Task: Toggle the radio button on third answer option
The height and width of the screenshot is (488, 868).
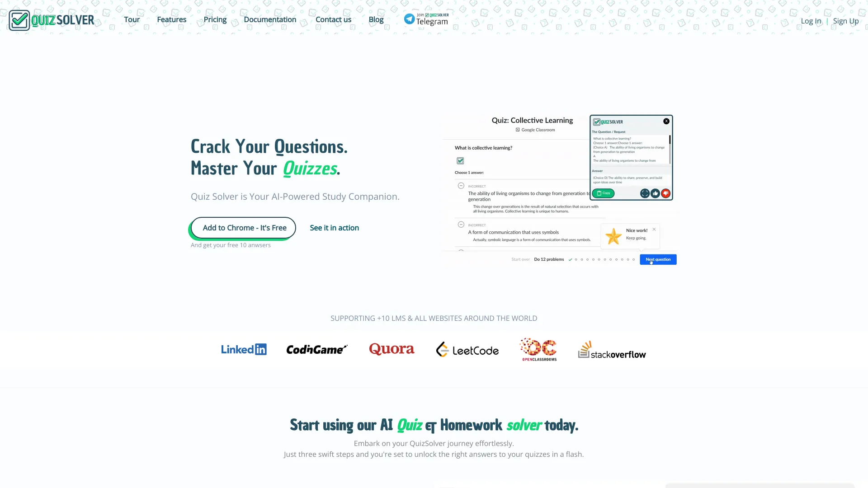Action: 461,250
